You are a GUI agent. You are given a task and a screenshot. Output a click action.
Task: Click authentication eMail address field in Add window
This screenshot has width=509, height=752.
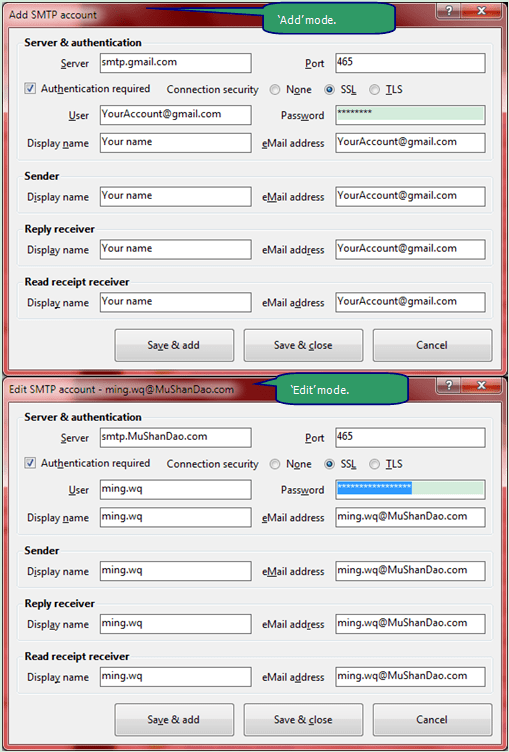point(410,143)
